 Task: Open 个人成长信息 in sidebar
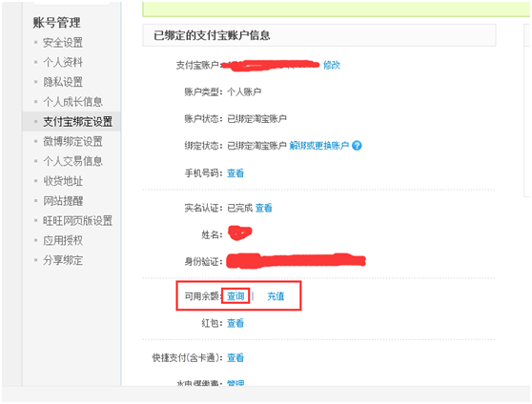[72, 102]
